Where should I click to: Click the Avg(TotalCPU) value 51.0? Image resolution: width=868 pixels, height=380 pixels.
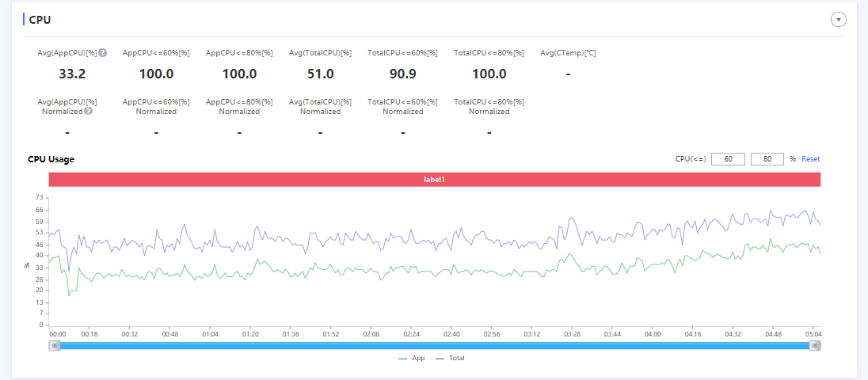click(x=321, y=74)
